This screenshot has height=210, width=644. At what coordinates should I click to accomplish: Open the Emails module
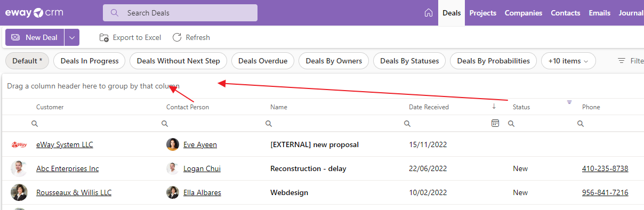tap(600, 13)
